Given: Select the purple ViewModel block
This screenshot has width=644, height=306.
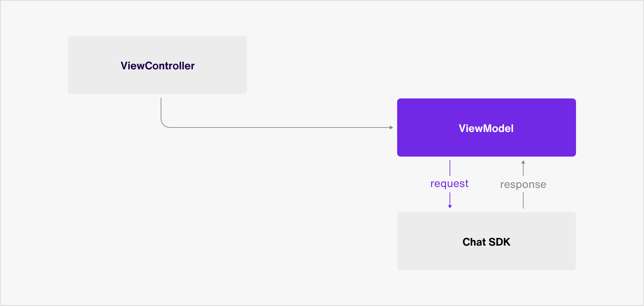Looking at the screenshot, I should coord(486,127).
